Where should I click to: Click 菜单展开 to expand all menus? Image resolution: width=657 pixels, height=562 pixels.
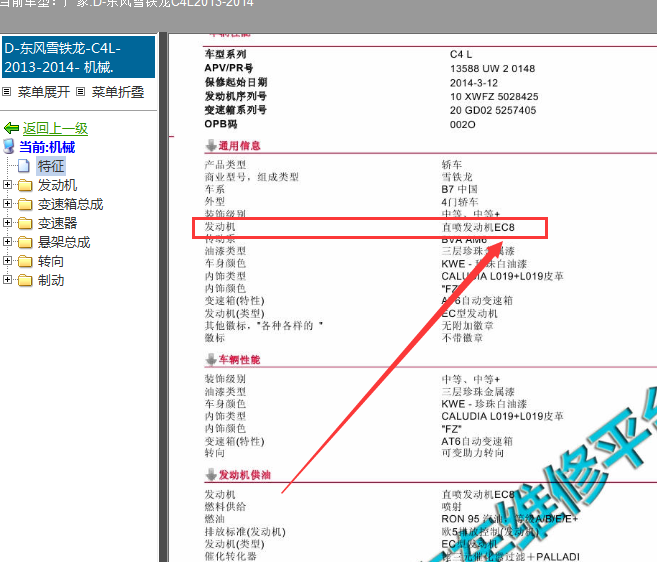pyautogui.click(x=44, y=92)
